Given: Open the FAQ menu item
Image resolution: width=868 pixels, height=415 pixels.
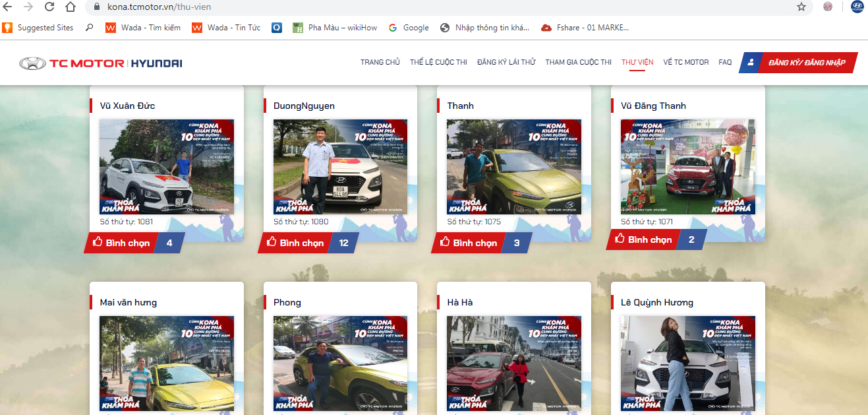Looking at the screenshot, I should pyautogui.click(x=725, y=63).
